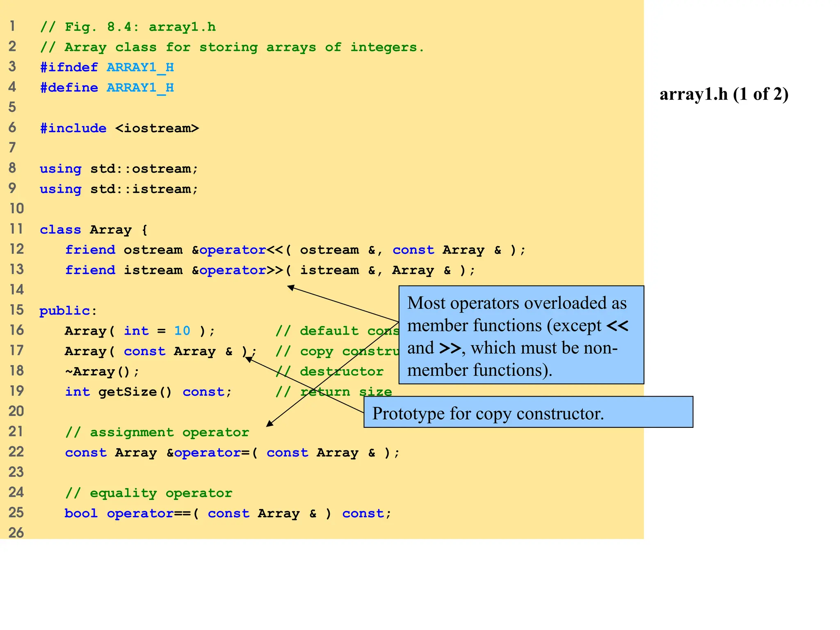Click the slide title 'array1.h (1 of 2)'
This screenshot has width=840, height=630.
pyautogui.click(x=724, y=94)
